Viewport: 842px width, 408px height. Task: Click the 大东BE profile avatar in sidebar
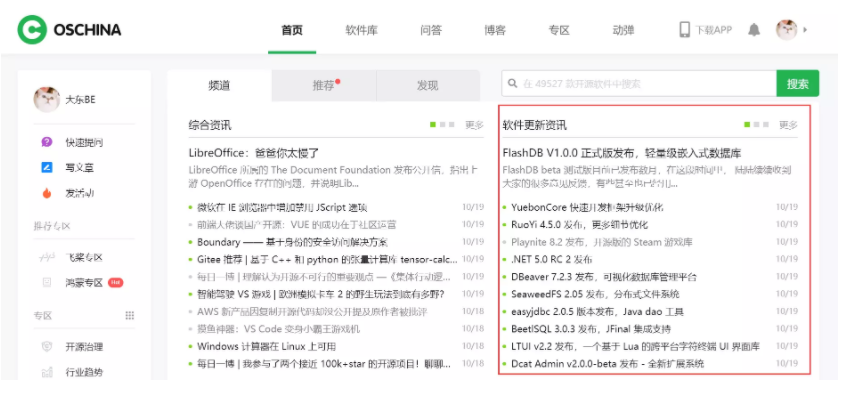coord(47,99)
